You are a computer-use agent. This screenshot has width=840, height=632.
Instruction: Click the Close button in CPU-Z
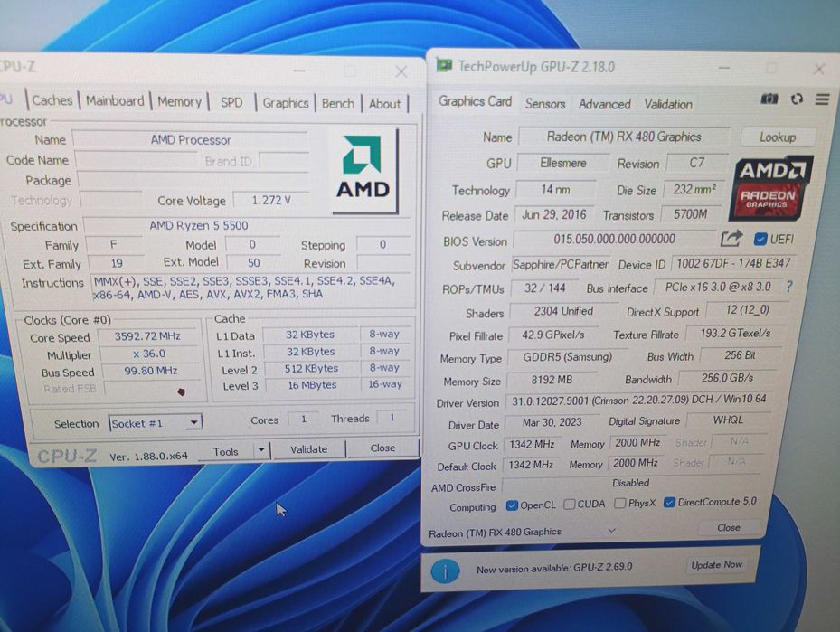[382, 448]
